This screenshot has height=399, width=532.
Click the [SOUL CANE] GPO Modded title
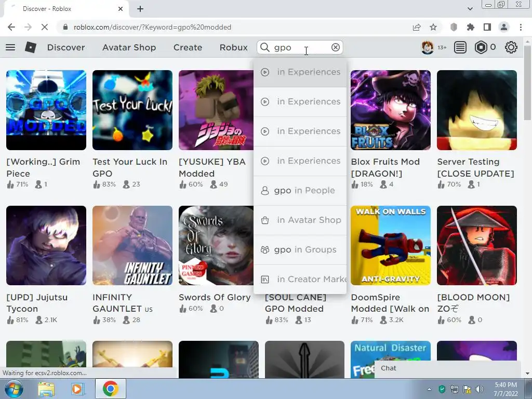pyautogui.click(x=295, y=303)
